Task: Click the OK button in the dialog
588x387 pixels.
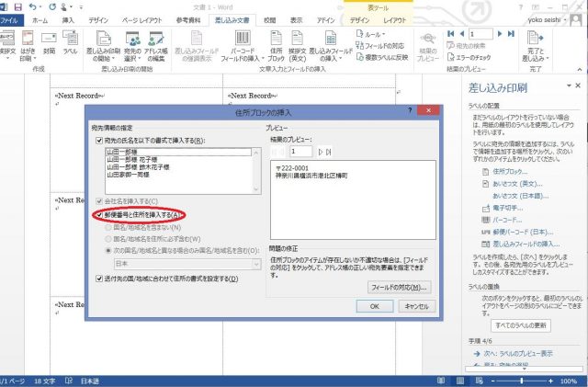Action: pyautogui.click(x=375, y=305)
